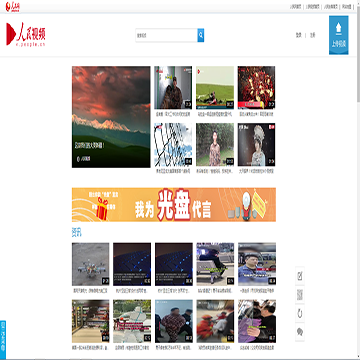Open the last link in the top-right navigation

point(347,6)
